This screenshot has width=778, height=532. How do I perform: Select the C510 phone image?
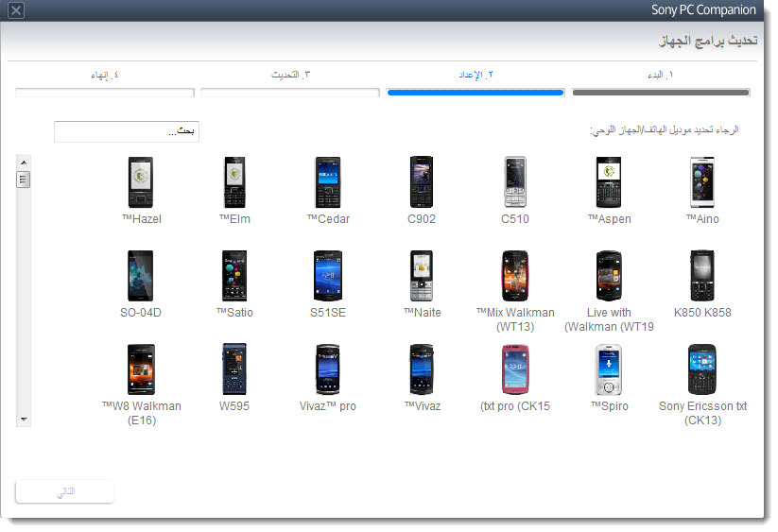point(515,182)
